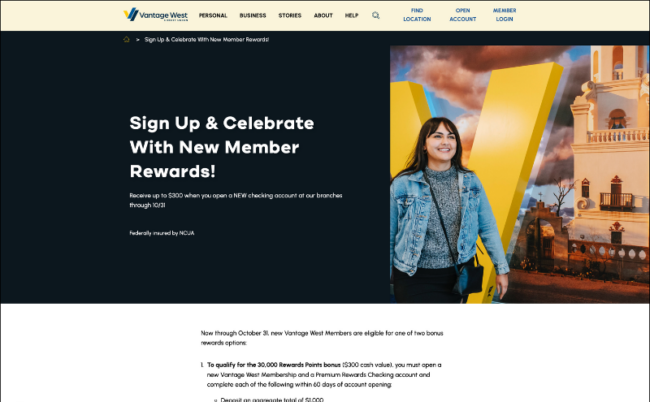Viewport: 650px width, 402px height.
Task: Open the search magnifier icon
Action: point(376,15)
